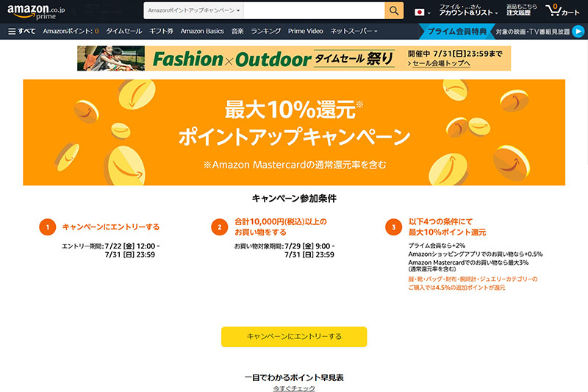Open the shopping cart icon

coord(562,10)
